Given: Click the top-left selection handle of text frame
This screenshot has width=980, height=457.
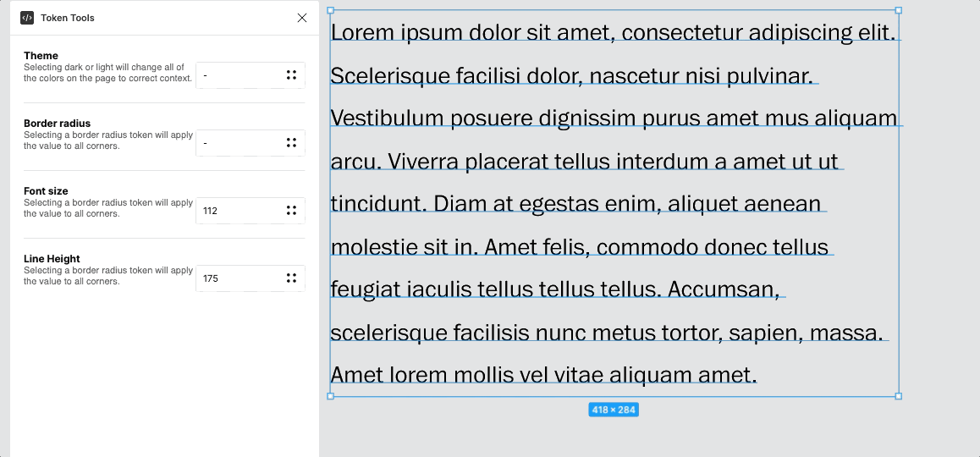Looking at the screenshot, I should tap(331, 11).
